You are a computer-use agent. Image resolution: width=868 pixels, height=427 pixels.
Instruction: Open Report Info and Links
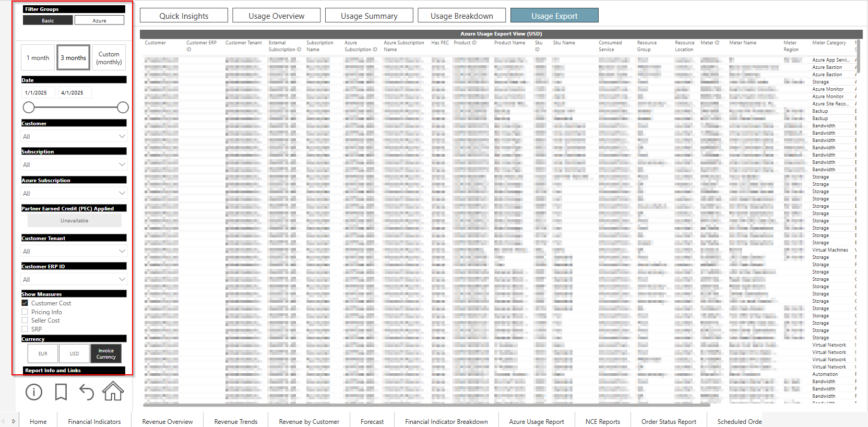click(x=74, y=370)
